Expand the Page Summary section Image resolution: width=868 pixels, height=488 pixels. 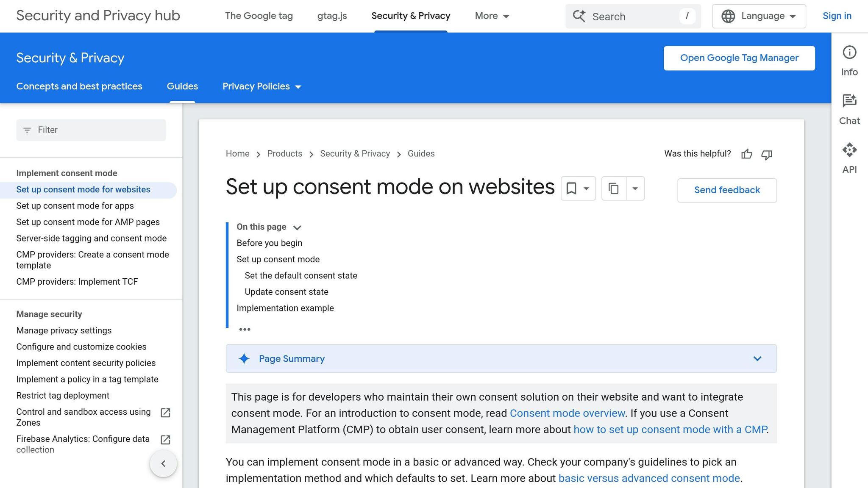point(757,358)
